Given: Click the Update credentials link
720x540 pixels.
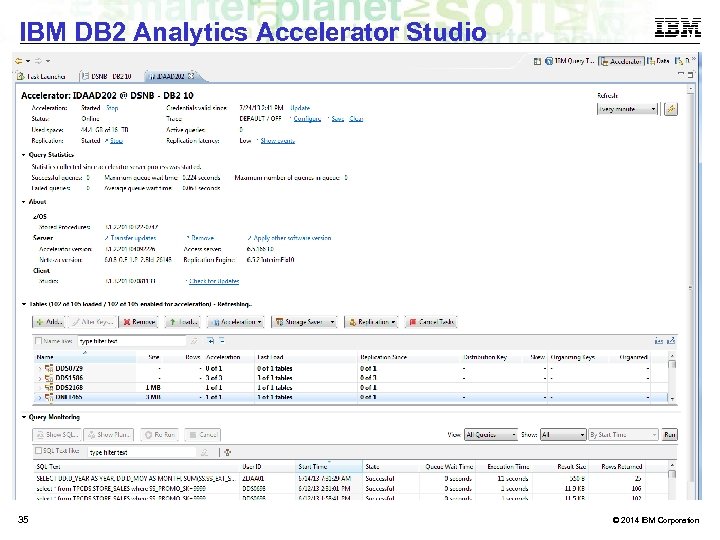Looking at the screenshot, I should (x=300, y=108).
